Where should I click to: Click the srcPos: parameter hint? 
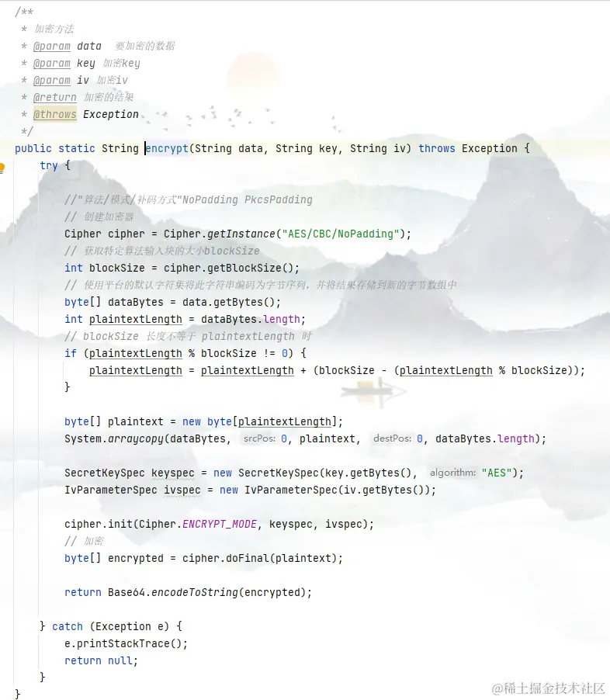coord(259,438)
